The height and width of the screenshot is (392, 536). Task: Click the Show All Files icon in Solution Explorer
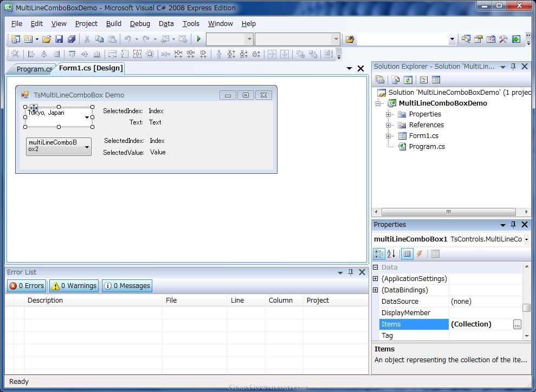coord(396,80)
